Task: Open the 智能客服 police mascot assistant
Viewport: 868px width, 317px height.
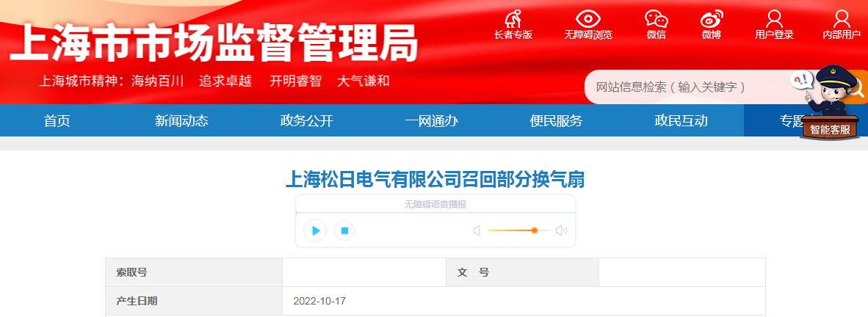Action: pyautogui.click(x=829, y=102)
